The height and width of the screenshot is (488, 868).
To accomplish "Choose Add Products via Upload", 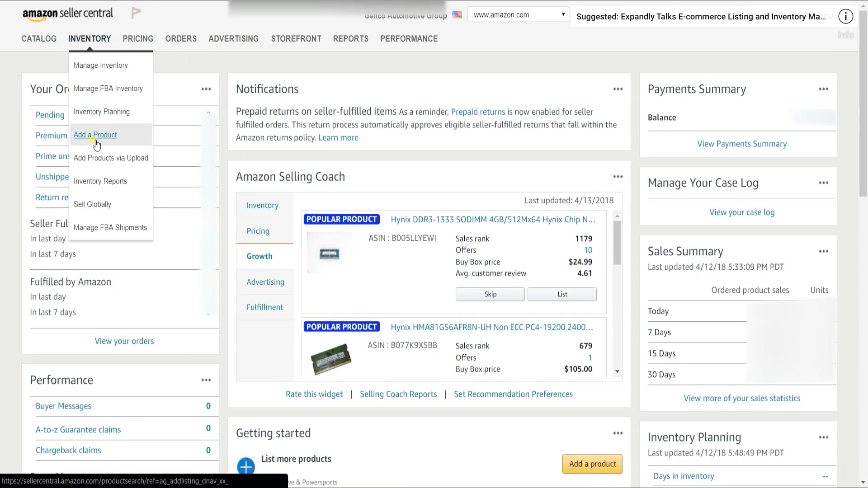I will (x=111, y=158).
